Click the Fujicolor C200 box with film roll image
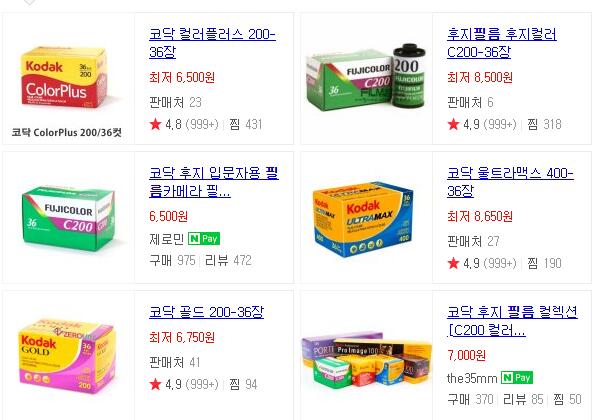This screenshot has height=420, width=594. 366,78
